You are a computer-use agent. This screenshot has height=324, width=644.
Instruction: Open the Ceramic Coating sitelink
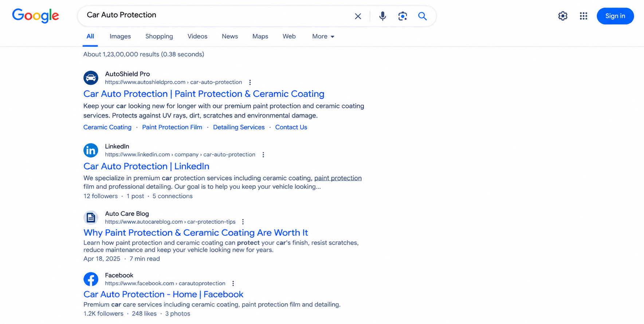[107, 127]
